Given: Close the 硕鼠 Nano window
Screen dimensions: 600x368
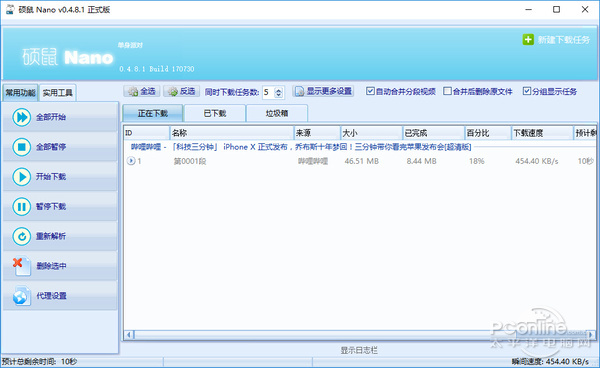Looking at the screenshot, I should [x=585, y=10].
